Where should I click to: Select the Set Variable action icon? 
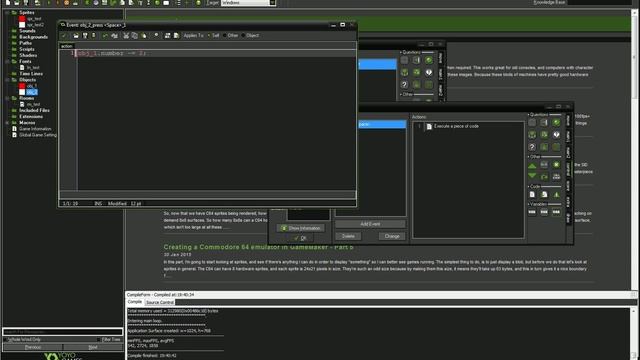click(x=532, y=212)
